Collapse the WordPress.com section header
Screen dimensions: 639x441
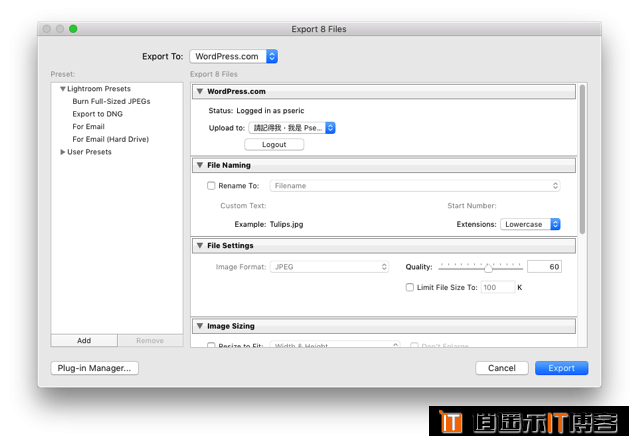(x=200, y=91)
